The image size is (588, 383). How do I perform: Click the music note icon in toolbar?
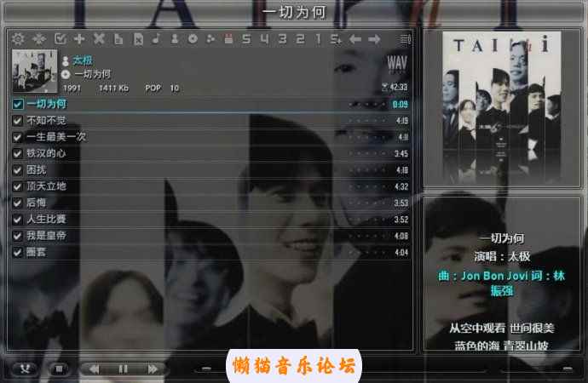coord(156,39)
